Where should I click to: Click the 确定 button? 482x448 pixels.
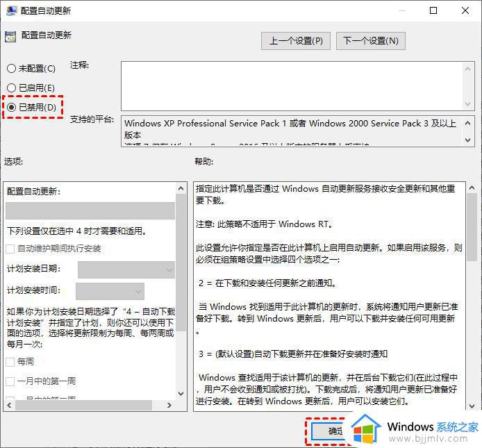point(329,431)
